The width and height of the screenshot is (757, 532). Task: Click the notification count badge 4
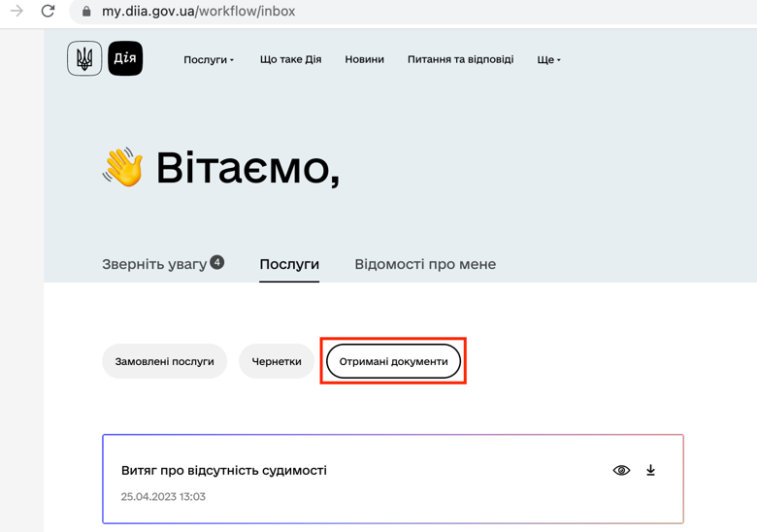[x=217, y=262]
